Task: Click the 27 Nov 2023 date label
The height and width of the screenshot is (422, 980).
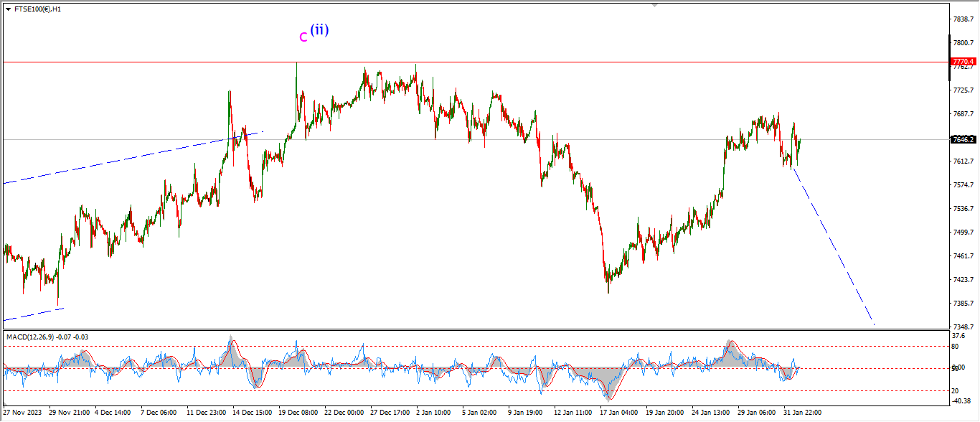Action: click(23, 413)
